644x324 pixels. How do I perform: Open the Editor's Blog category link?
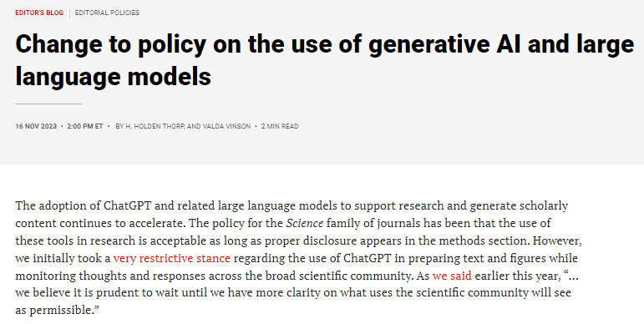[39, 13]
